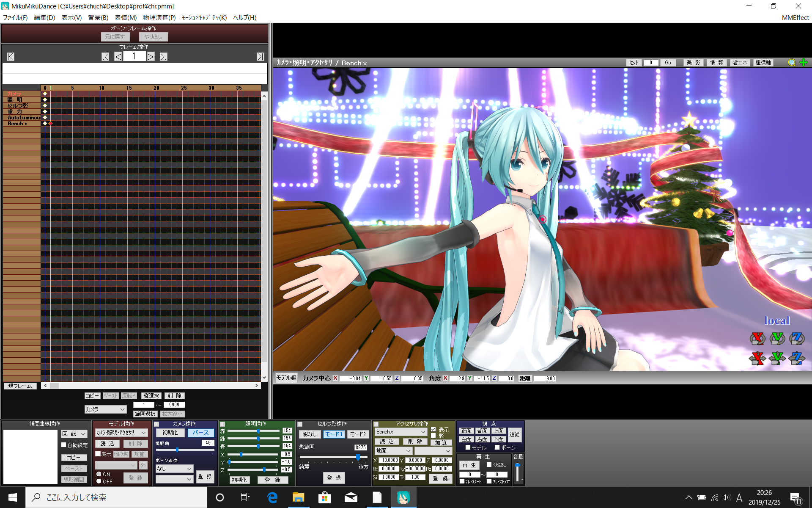Toggle 表示 checkbox in model panel
812x508 pixels.
tap(98, 454)
